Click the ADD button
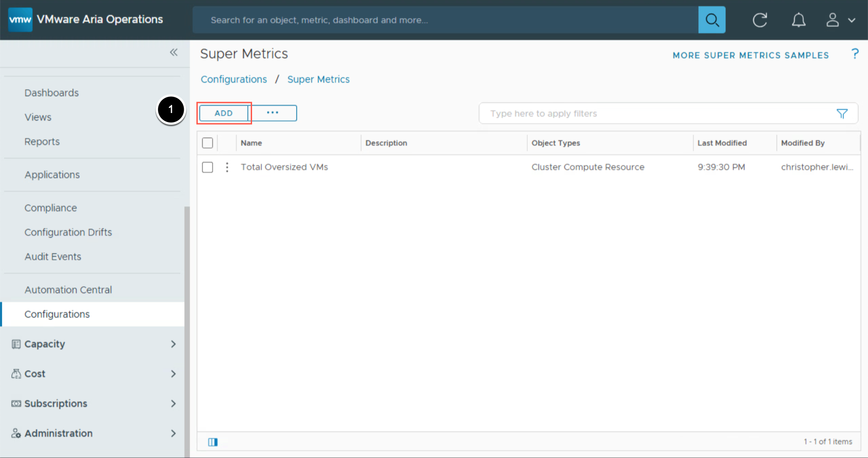Viewport: 868px width, 458px height. (224, 113)
